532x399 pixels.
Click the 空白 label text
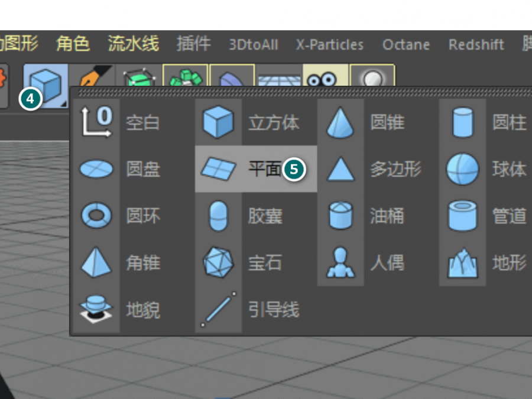click(x=143, y=122)
